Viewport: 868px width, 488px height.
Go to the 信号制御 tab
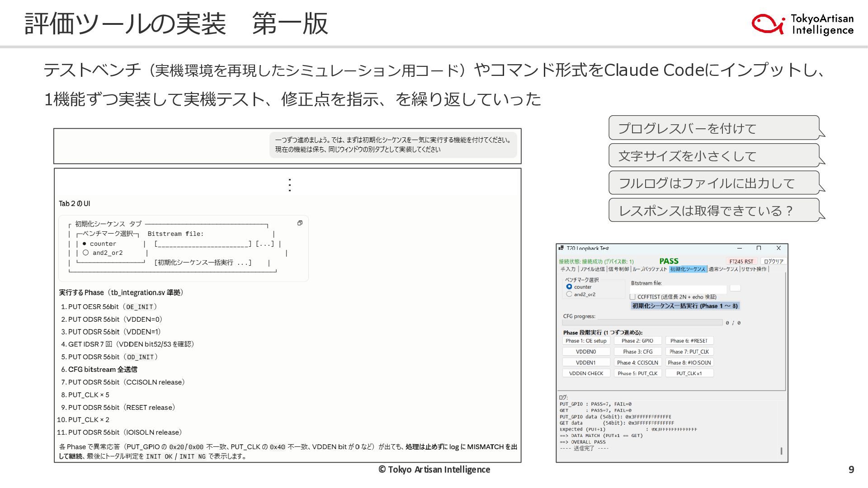(x=618, y=269)
